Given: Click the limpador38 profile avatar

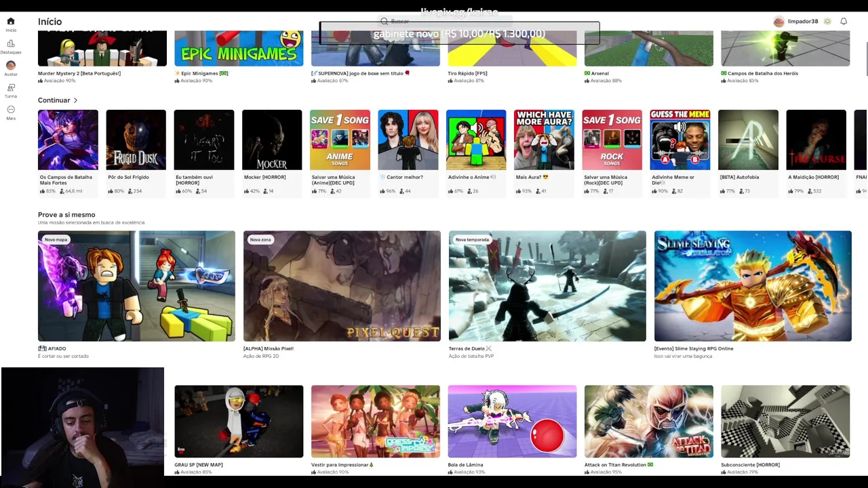Looking at the screenshot, I should coord(778,22).
